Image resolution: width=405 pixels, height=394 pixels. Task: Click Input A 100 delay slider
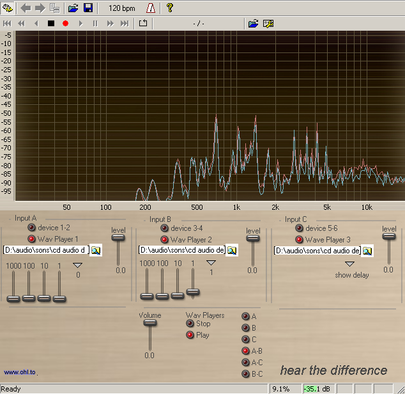click(x=29, y=298)
